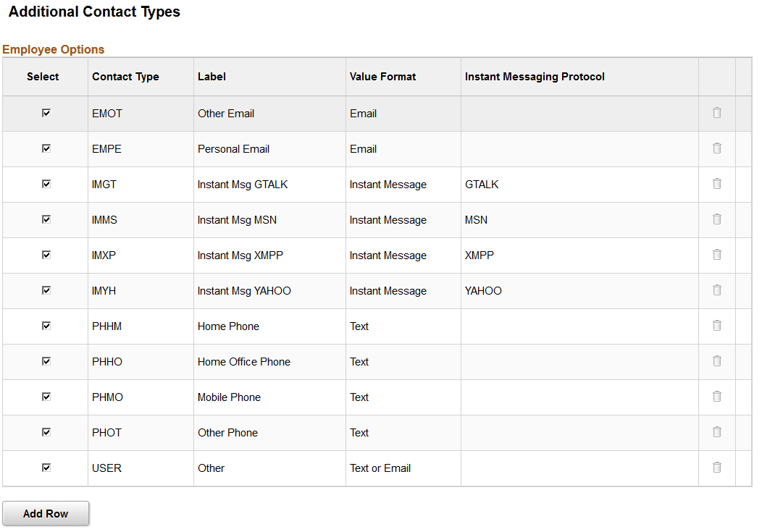This screenshot has width=762, height=532.
Task: Remove the Instant Msg XMPP row
Action: pyautogui.click(x=716, y=255)
